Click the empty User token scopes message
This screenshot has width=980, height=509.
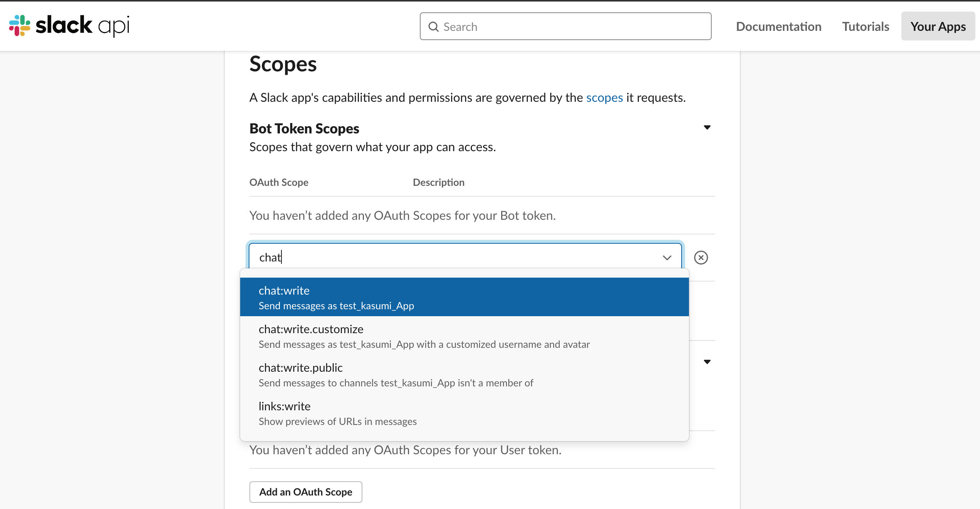point(405,450)
